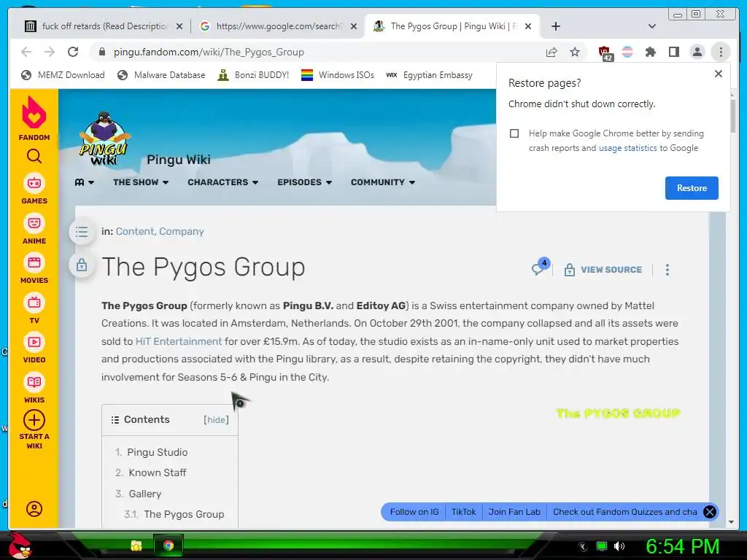Viewport: 747px width, 560px height.
Task: Open the ad blocker extension showing 42
Action: click(x=605, y=52)
